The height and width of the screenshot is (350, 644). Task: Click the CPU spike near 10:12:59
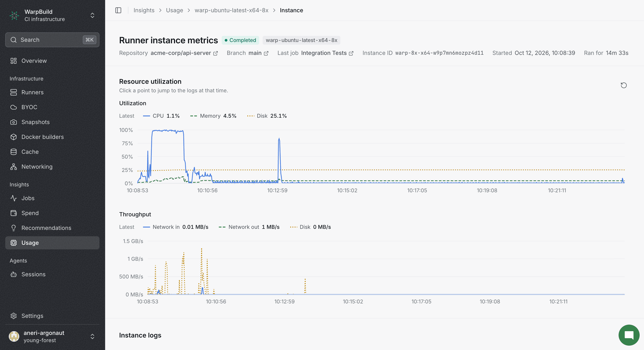click(x=279, y=139)
